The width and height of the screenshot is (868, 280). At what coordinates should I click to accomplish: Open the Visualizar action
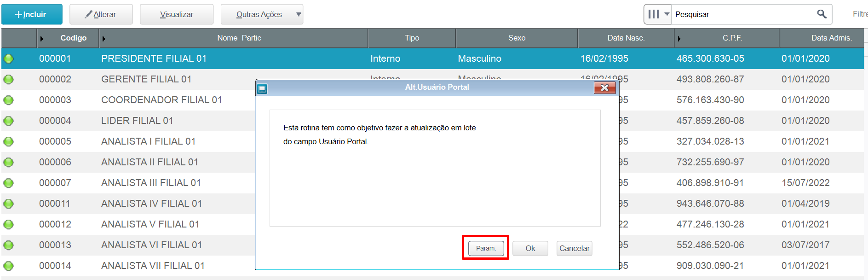pos(176,14)
